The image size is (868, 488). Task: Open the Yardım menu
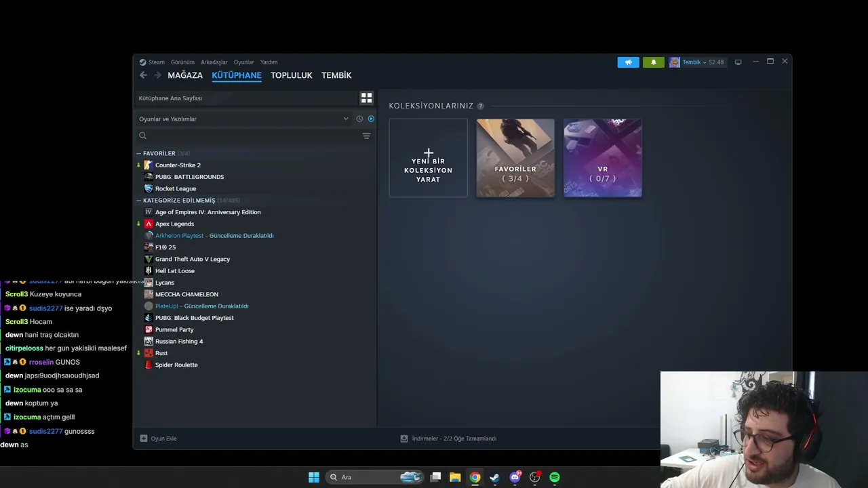click(x=269, y=62)
